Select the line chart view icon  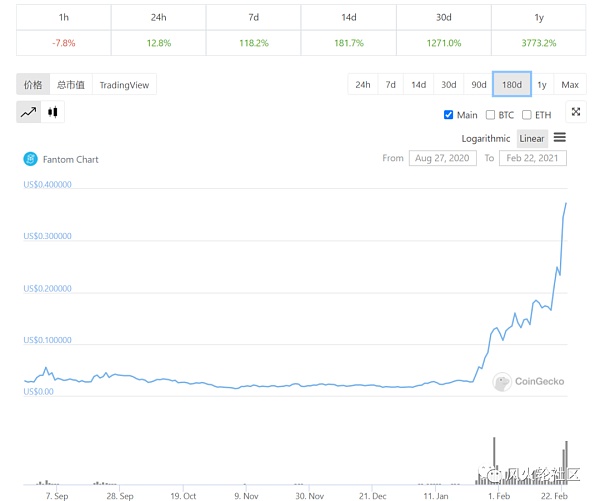(x=28, y=113)
